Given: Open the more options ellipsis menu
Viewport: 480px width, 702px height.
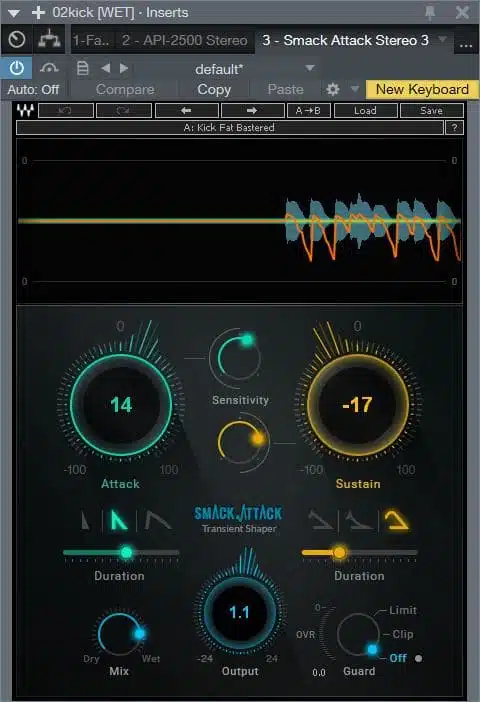Looking at the screenshot, I should [x=466, y=44].
